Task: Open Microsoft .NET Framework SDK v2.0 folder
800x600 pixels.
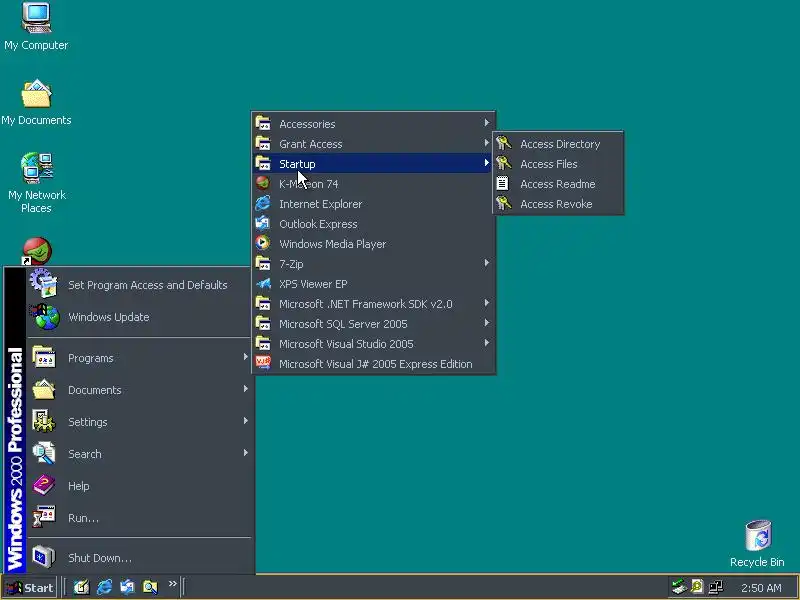Action: click(x=373, y=304)
